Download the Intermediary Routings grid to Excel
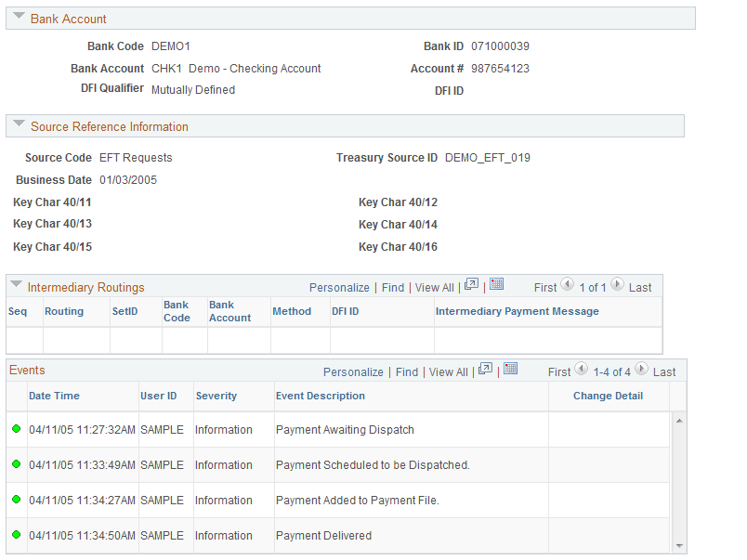The width and height of the screenshot is (747, 560). point(497,286)
